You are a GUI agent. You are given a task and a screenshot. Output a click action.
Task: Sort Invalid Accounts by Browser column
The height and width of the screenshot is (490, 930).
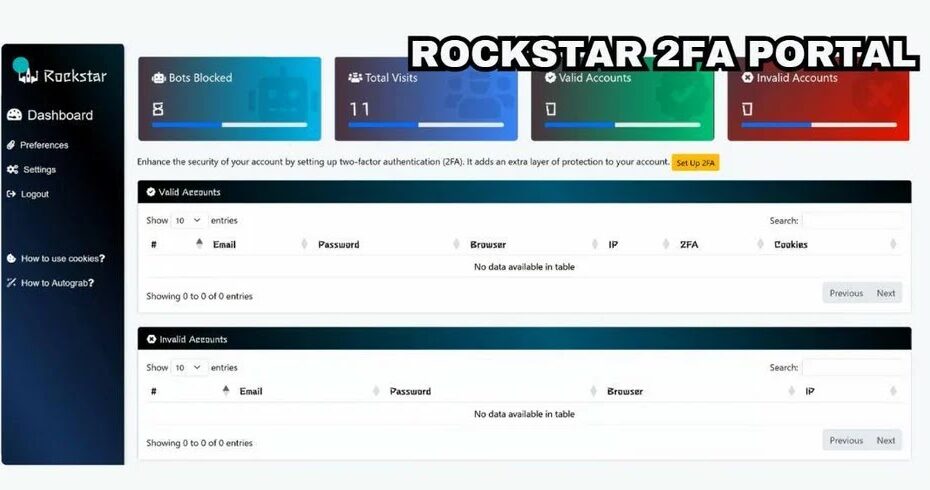(x=700, y=392)
